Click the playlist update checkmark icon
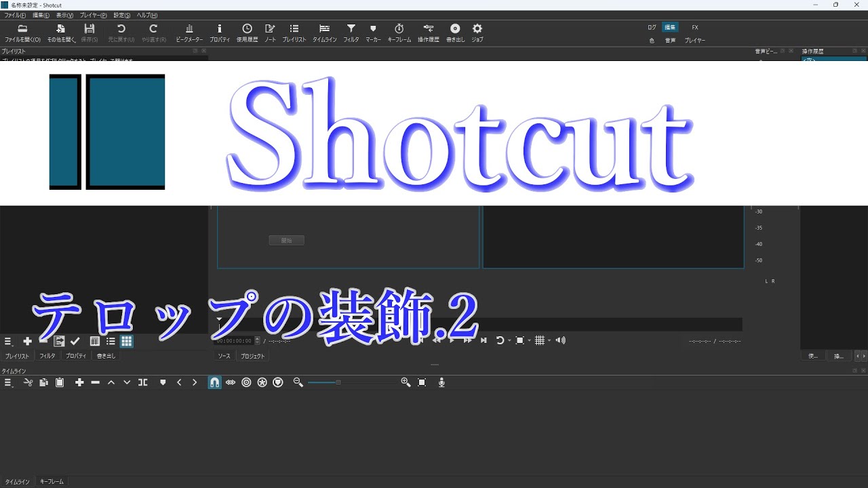Screen dimensions: 868x488 75,342
